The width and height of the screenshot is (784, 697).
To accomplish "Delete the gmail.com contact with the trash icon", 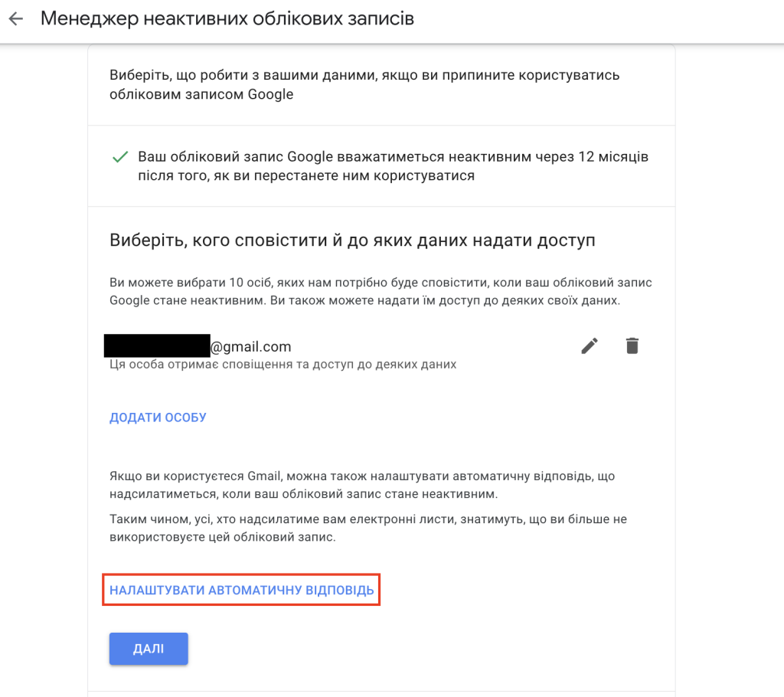I will pyautogui.click(x=632, y=345).
